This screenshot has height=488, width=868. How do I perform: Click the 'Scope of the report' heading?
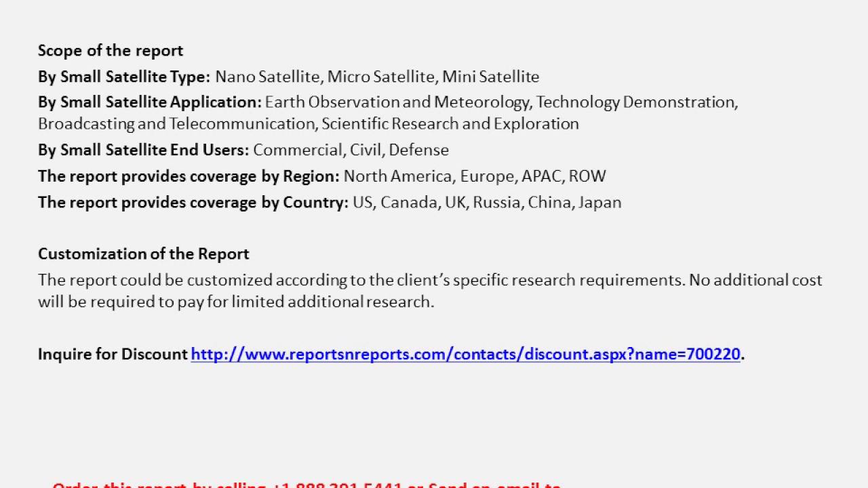(111, 51)
